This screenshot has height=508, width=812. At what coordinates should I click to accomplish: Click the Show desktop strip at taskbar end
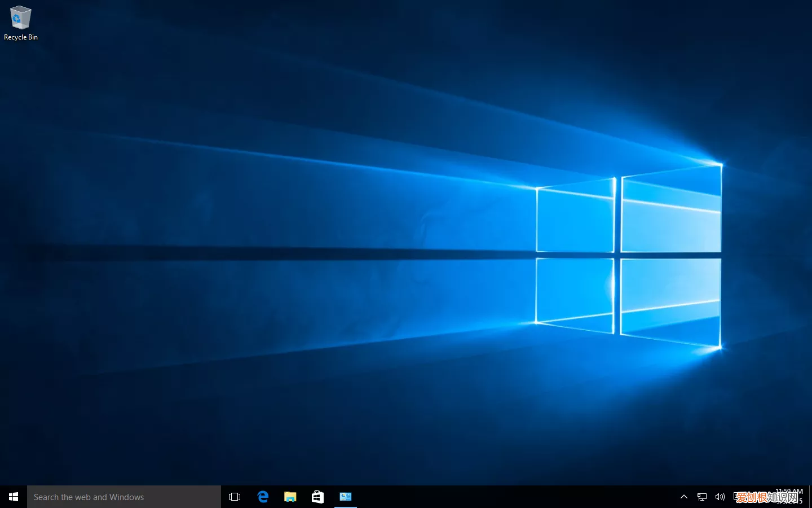click(x=810, y=497)
